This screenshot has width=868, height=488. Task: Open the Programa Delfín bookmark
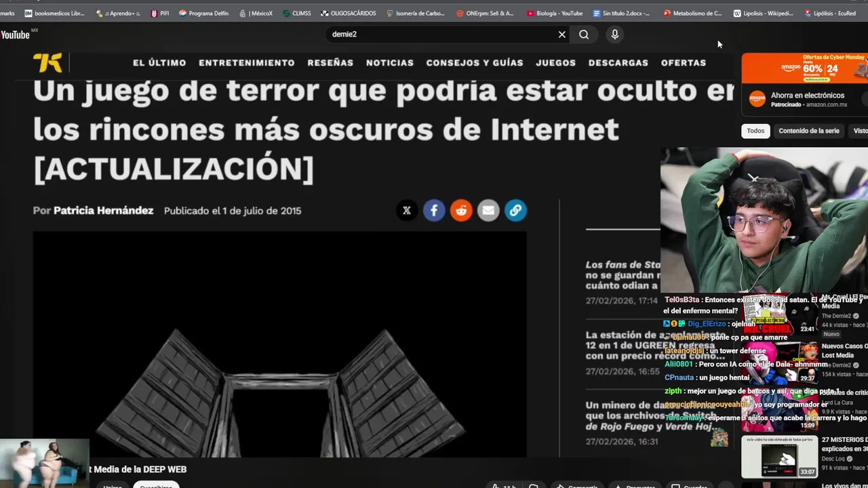pyautogui.click(x=204, y=13)
